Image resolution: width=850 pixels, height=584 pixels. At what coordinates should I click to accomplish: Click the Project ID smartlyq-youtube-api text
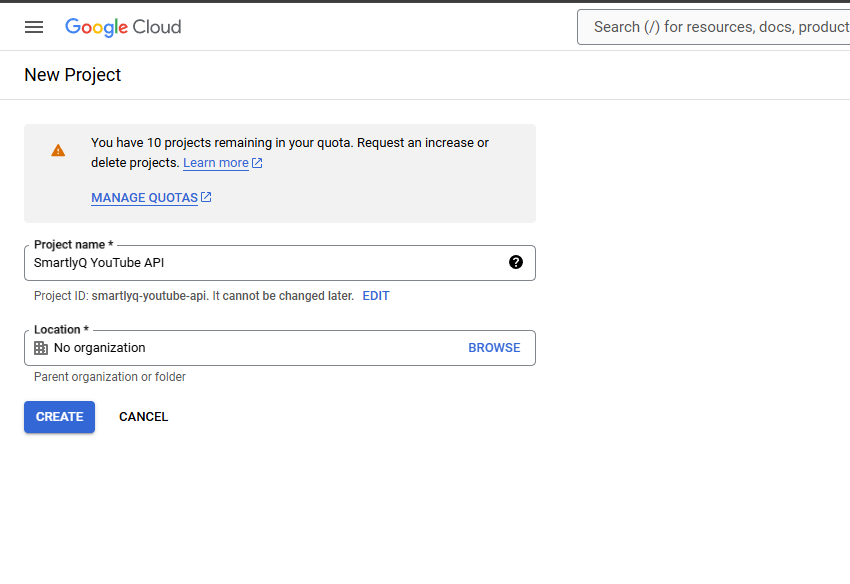click(x=120, y=296)
